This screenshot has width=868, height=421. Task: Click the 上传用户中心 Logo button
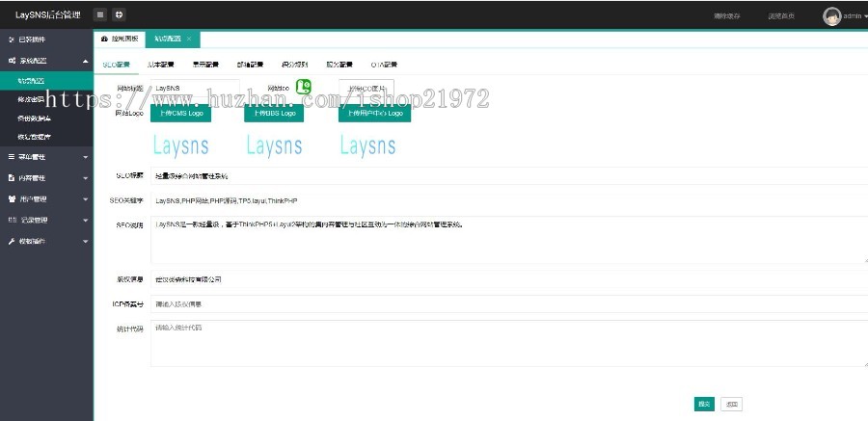(x=375, y=113)
